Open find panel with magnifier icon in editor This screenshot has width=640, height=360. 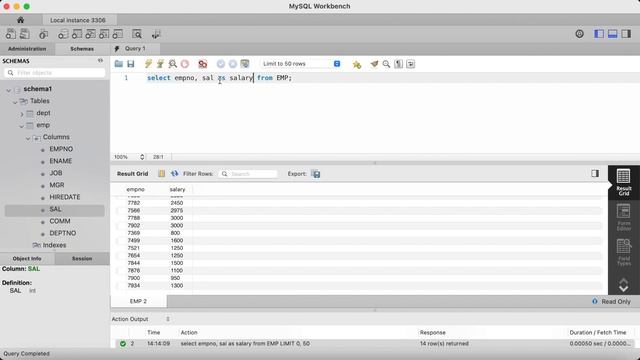tap(386, 64)
